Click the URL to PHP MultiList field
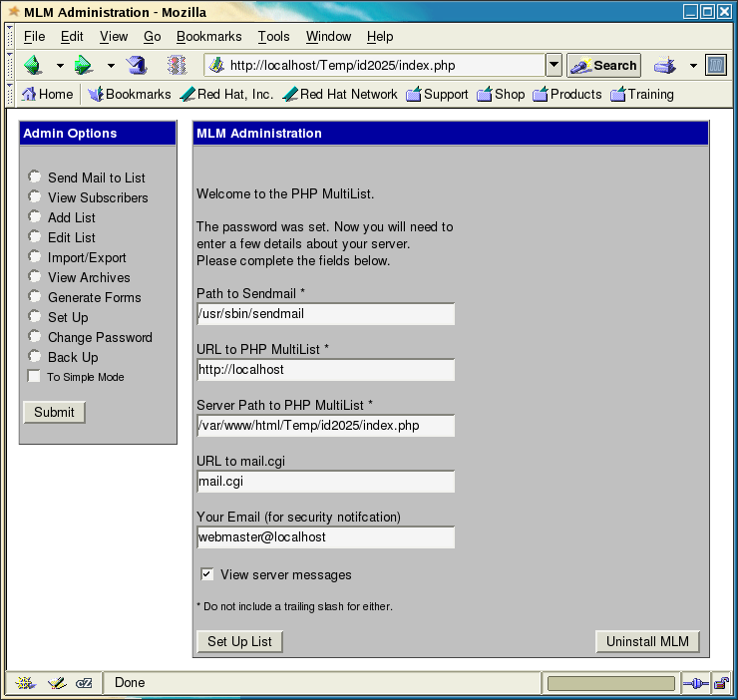The width and height of the screenshot is (738, 700). pyautogui.click(x=326, y=370)
